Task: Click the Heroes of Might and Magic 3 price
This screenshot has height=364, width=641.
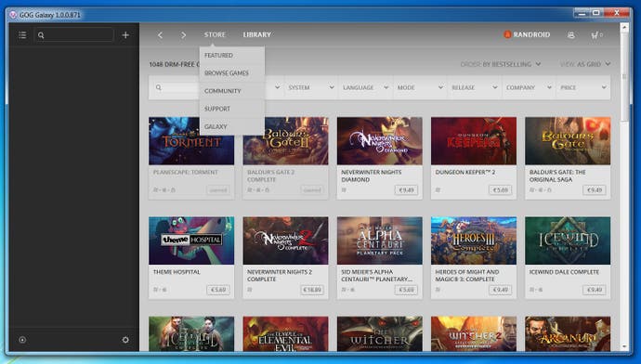Action: pos(500,290)
